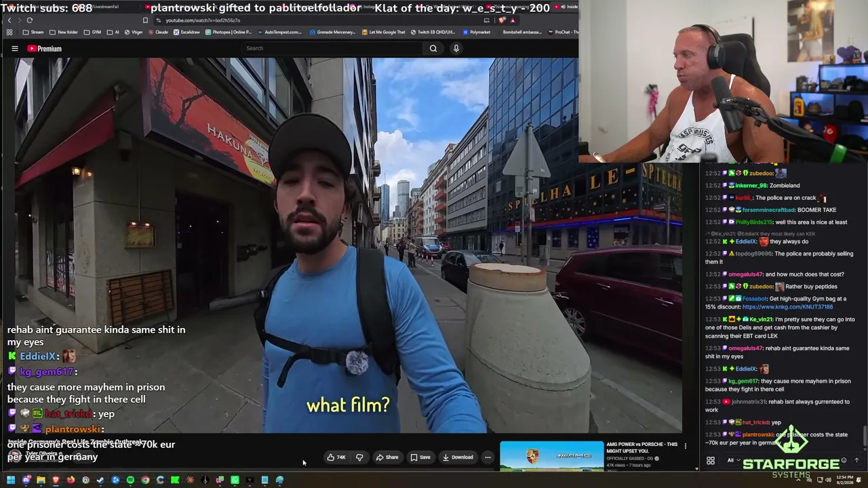
Task: Click username topdog69696 in chat
Action: pyautogui.click(x=753, y=254)
